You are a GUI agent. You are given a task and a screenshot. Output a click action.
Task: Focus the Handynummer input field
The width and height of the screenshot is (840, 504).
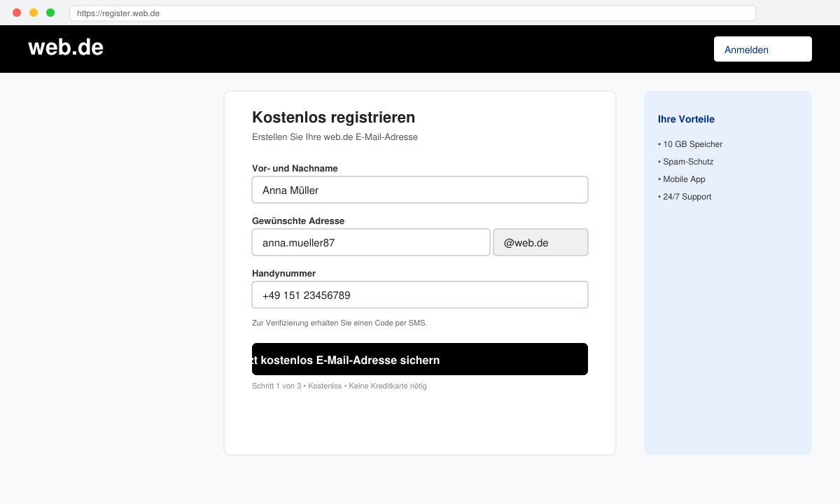[420, 295]
